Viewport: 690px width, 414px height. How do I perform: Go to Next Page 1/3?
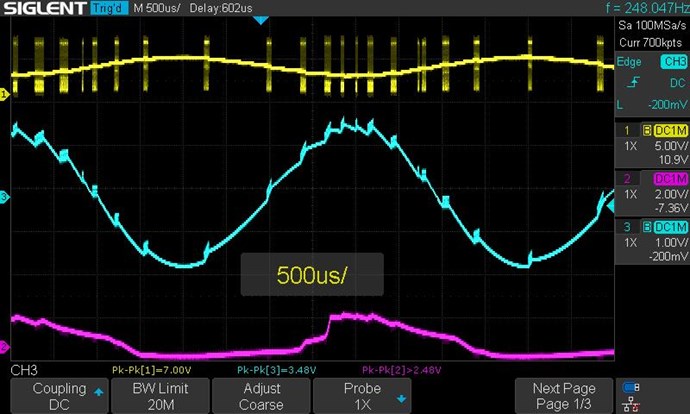[x=564, y=396]
